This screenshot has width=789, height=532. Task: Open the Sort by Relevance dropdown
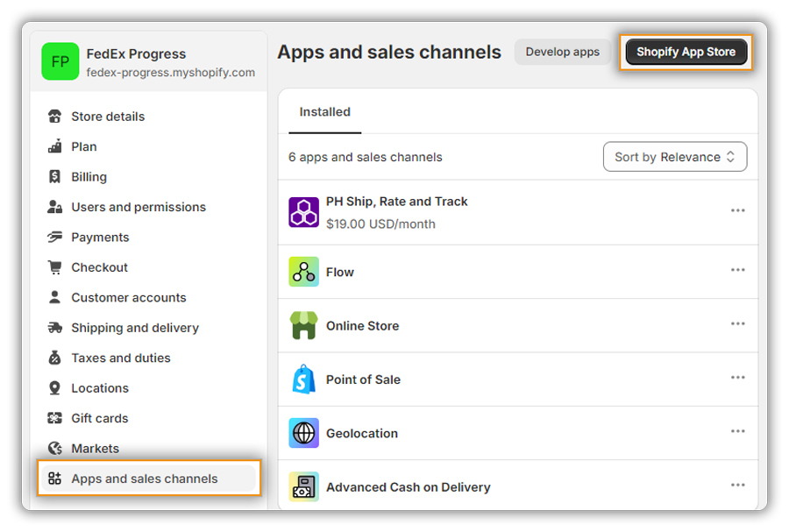pos(675,157)
